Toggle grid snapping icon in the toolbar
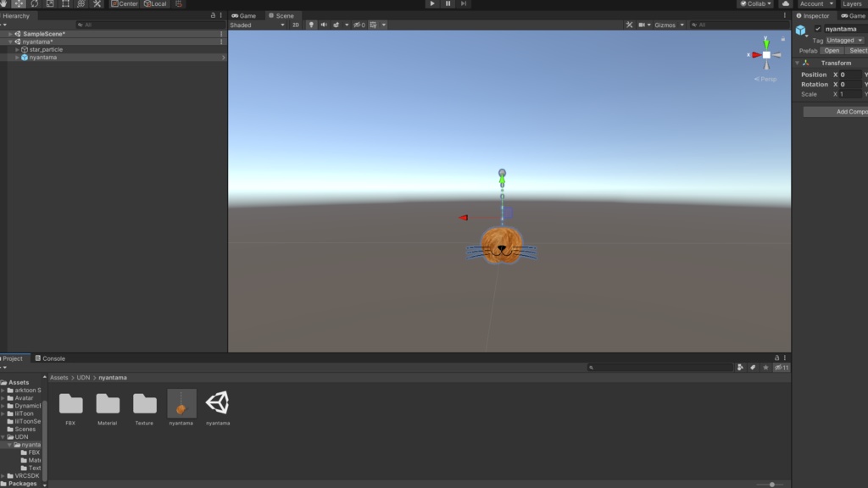 (178, 3)
